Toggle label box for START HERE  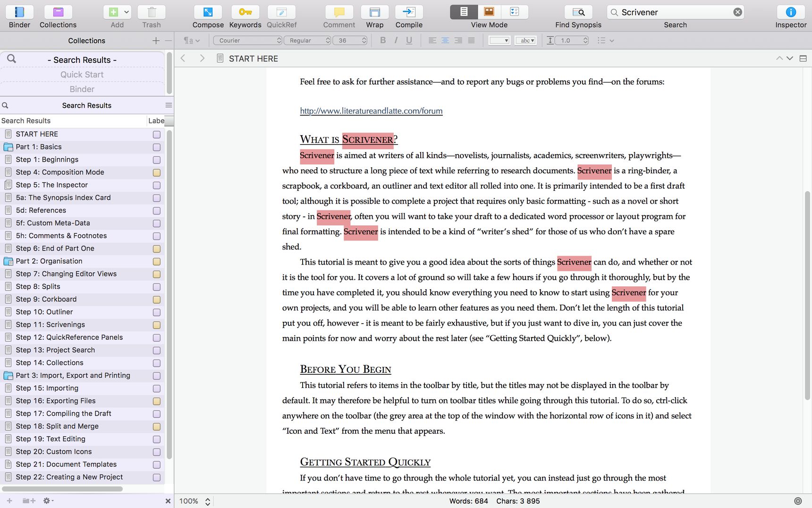click(157, 135)
